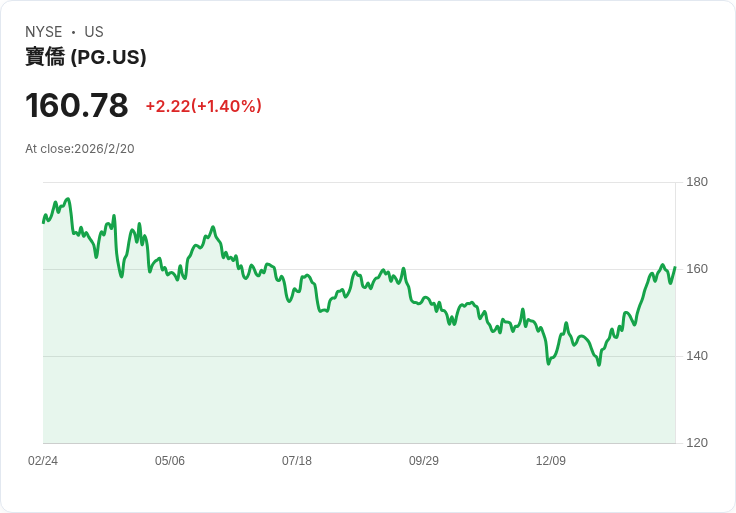Click the leftmost starting point of price line
Image resolution: width=736 pixels, height=513 pixels.
tap(43, 221)
